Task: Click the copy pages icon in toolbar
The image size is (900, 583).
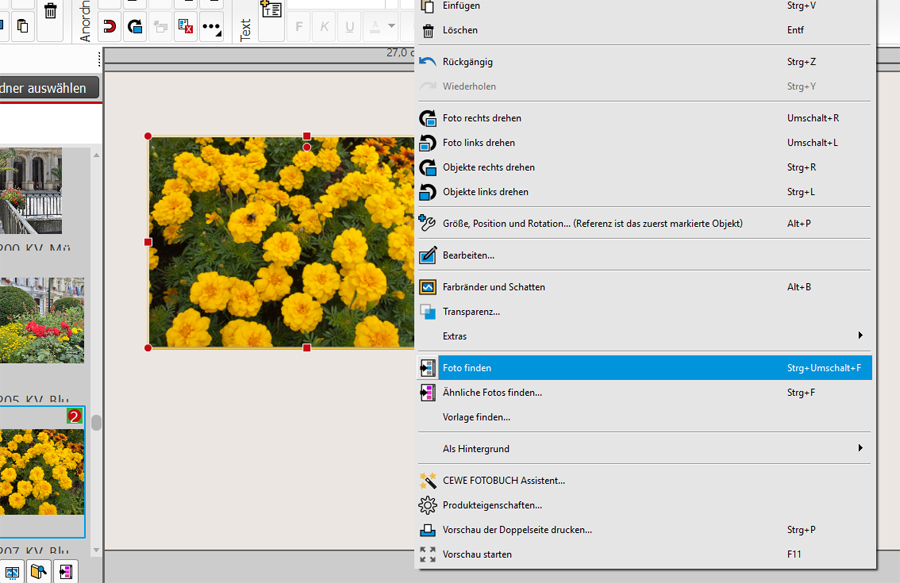Action: click(x=22, y=27)
